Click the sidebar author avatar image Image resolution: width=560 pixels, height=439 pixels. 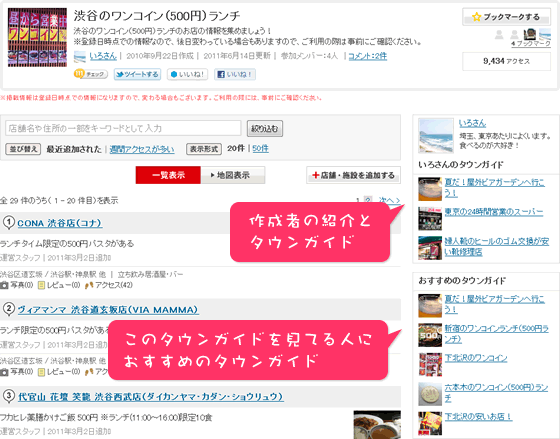[x=436, y=136]
